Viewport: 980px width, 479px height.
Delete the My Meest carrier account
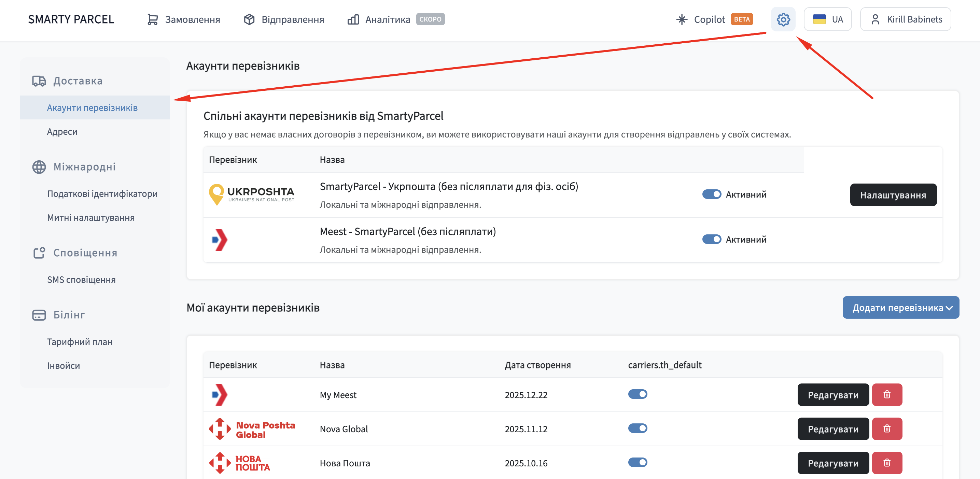887,395
